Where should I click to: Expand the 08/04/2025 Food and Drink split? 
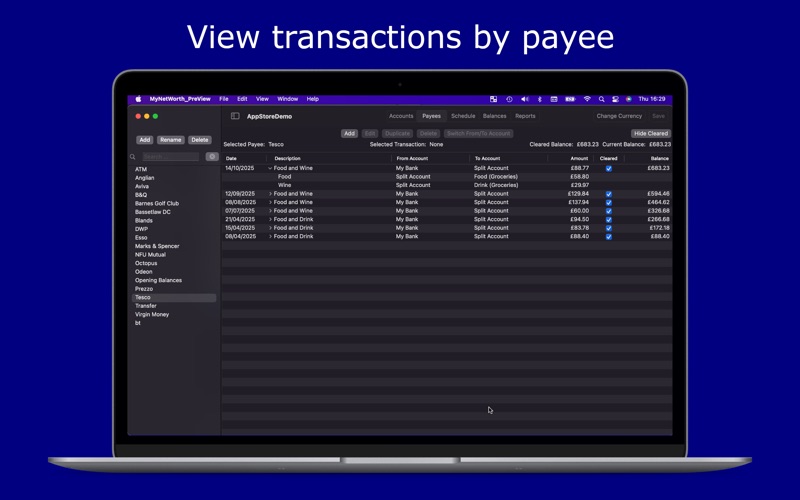coord(270,236)
